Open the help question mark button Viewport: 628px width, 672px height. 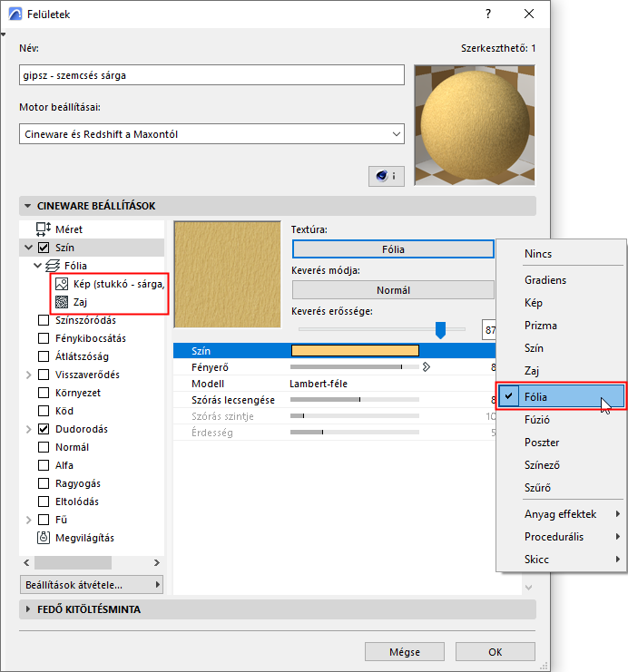coord(488,15)
